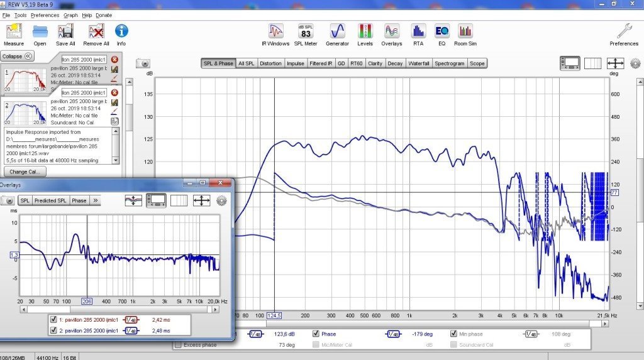Expand more Overlays graph types with >>
644x360 pixels.
tap(96, 200)
